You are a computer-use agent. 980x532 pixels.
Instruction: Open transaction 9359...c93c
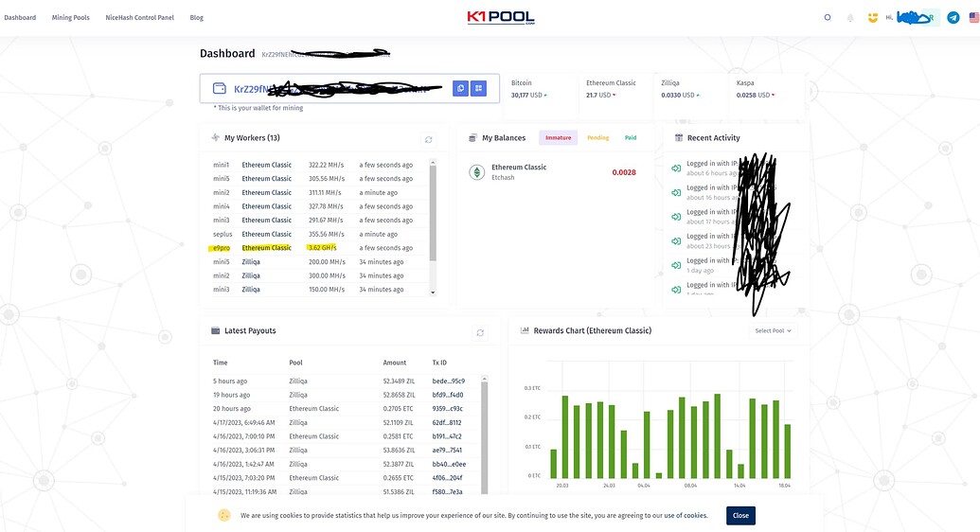point(448,408)
